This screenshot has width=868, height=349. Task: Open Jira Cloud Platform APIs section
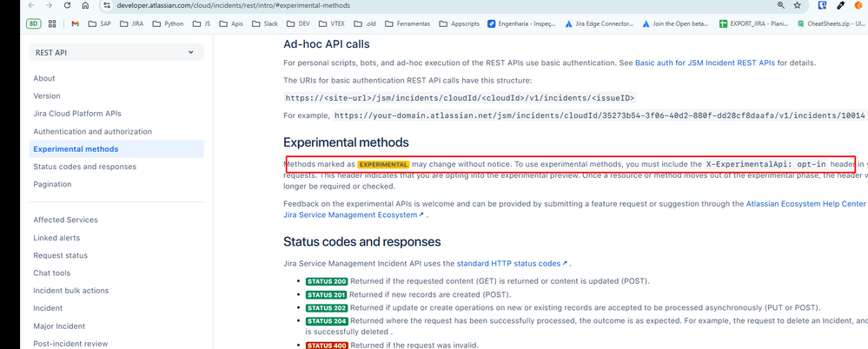[x=77, y=114]
